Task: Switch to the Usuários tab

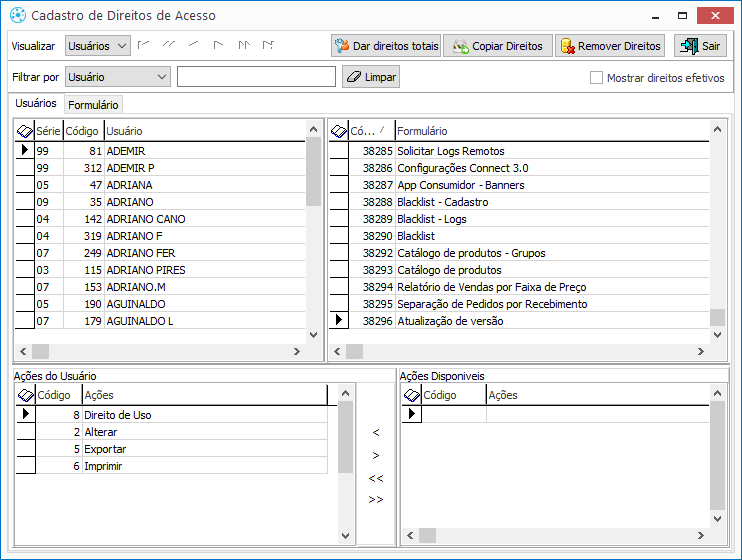Action: [36, 103]
